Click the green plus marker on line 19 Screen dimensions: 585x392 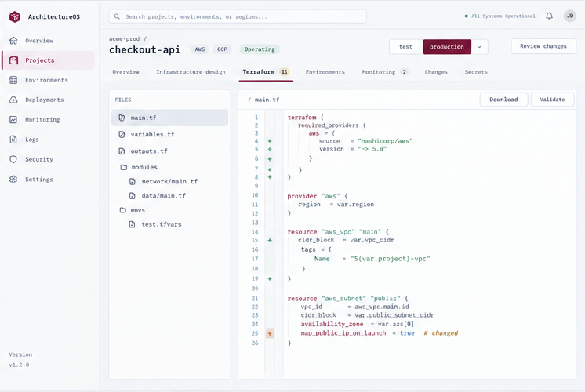click(270, 278)
